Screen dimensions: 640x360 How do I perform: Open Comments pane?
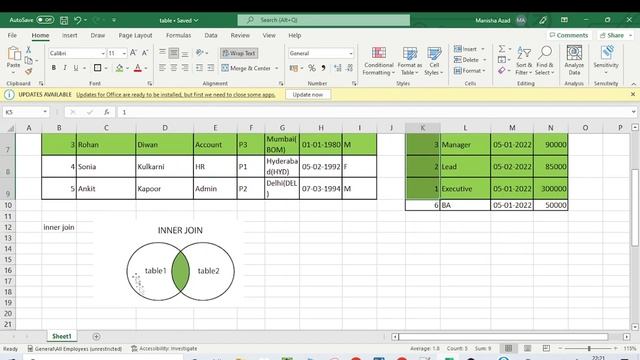[569, 36]
